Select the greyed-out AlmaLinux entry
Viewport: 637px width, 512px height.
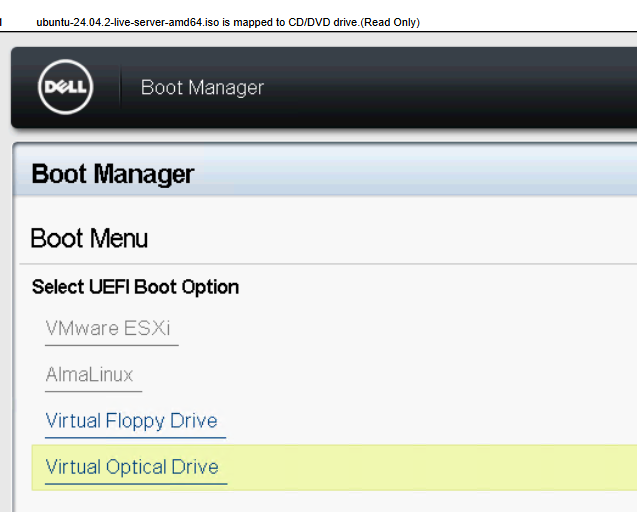click(x=89, y=375)
